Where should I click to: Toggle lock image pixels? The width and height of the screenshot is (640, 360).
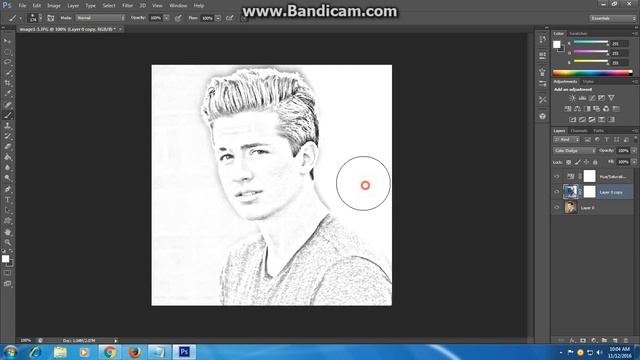(577, 162)
